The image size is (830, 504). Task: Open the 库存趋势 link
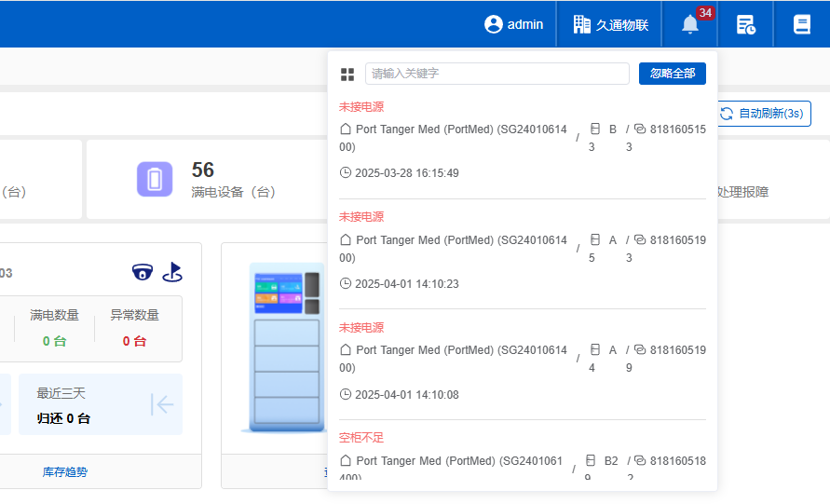pos(65,472)
